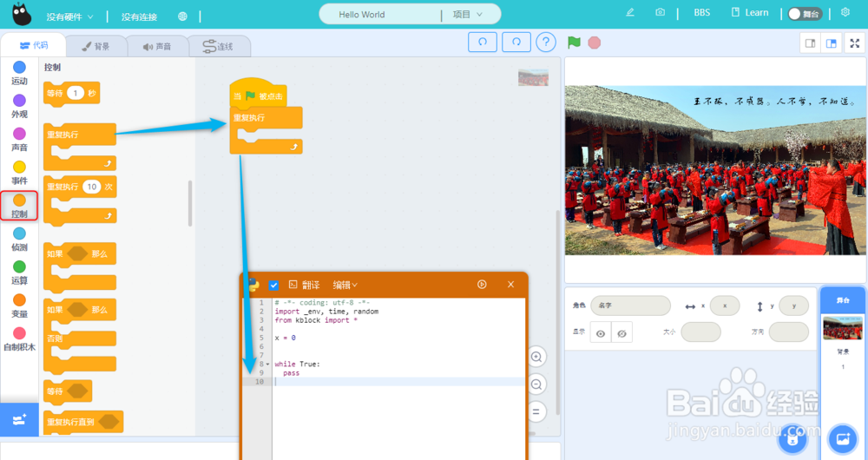Viewport: 868px width, 460px height.
Task: Click the 重复执行 10 次 block in palette
Action: tap(80, 201)
